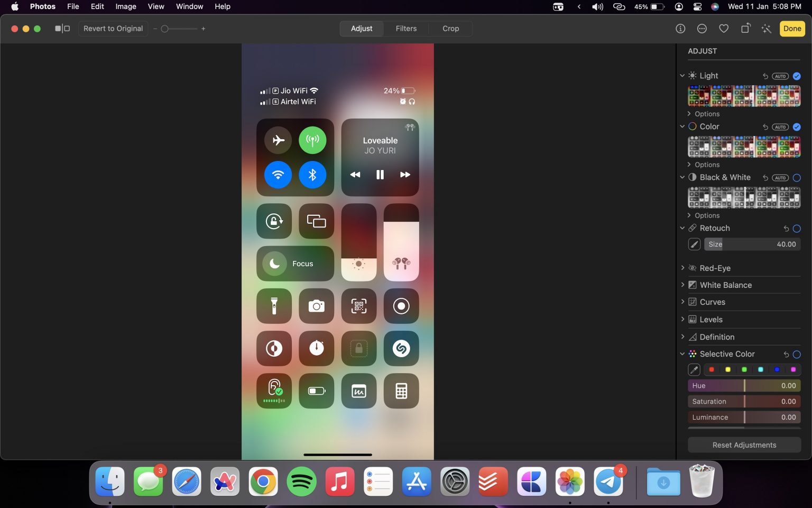
Task: Click Revert to Original
Action: tap(113, 29)
